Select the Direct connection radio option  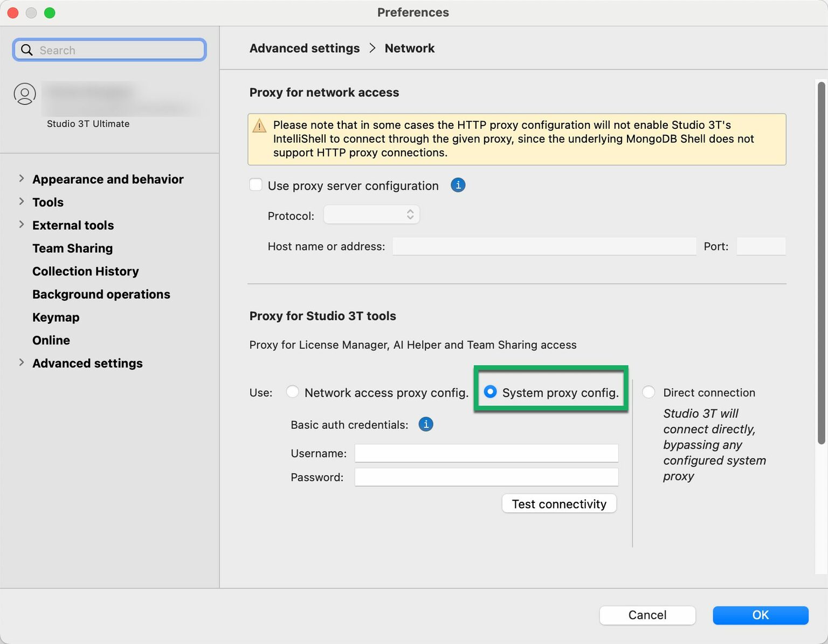[x=649, y=392]
